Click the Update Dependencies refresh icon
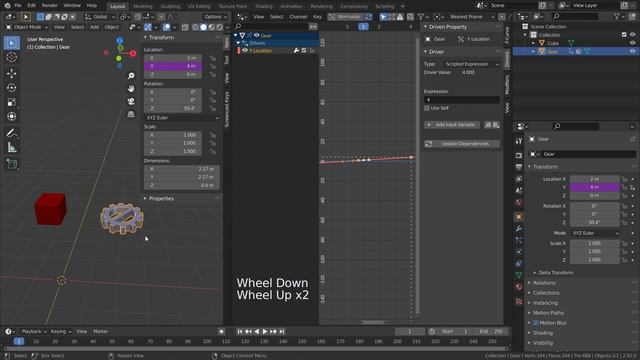Image resolution: width=640 pixels, height=360 pixels. coord(429,144)
